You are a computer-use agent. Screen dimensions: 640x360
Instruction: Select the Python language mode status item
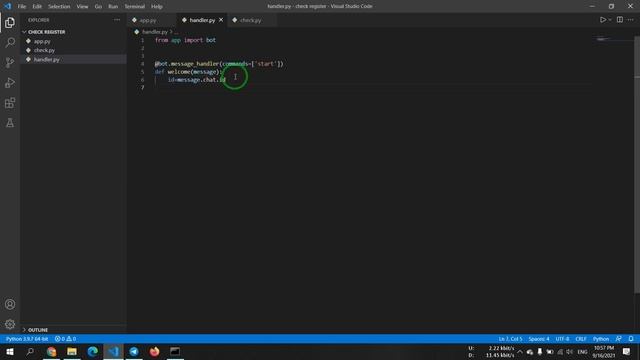[601, 339]
